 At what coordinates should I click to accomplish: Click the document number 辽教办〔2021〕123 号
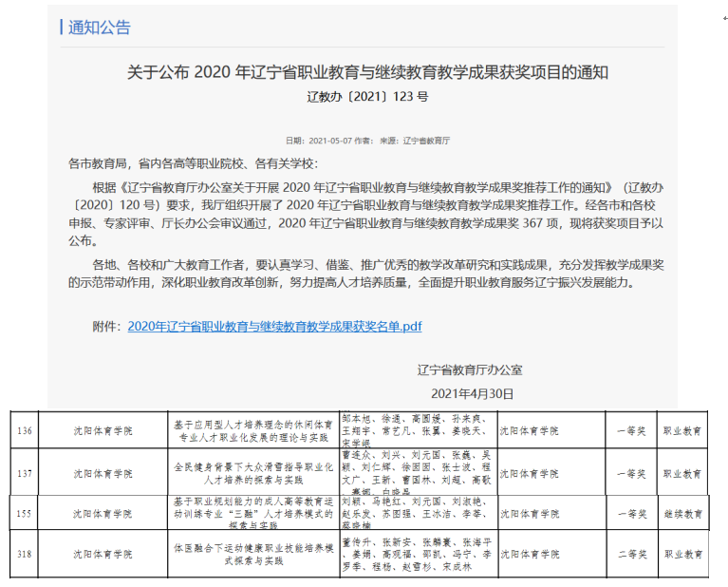[367, 97]
